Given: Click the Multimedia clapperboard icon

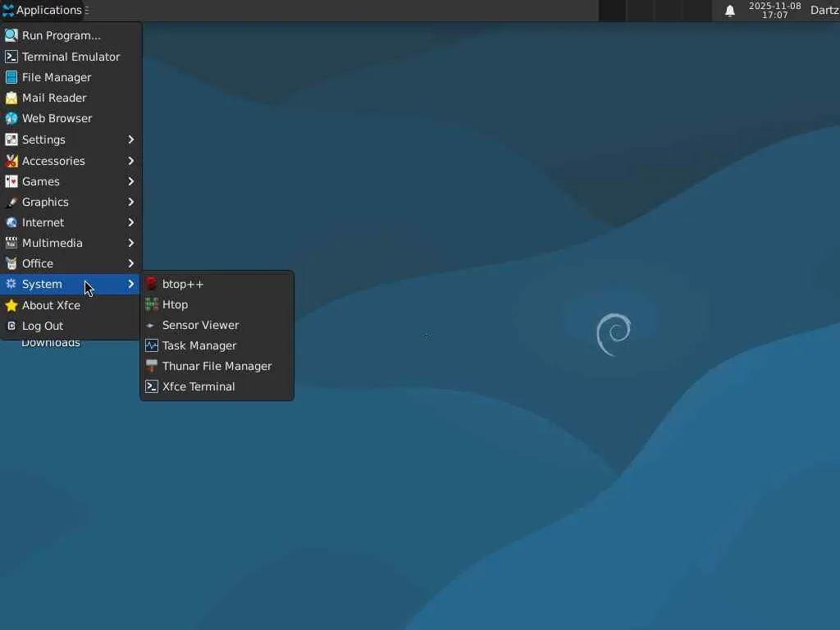Looking at the screenshot, I should [11, 243].
